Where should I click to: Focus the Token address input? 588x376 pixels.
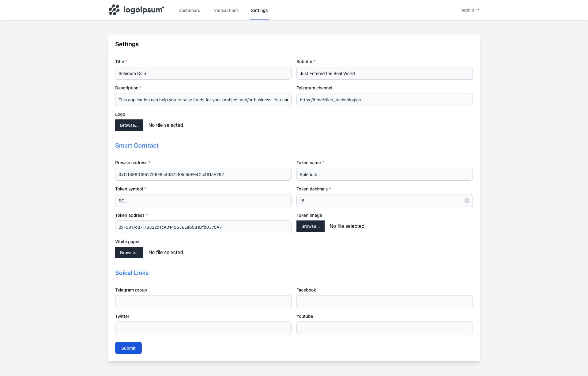[203, 227]
